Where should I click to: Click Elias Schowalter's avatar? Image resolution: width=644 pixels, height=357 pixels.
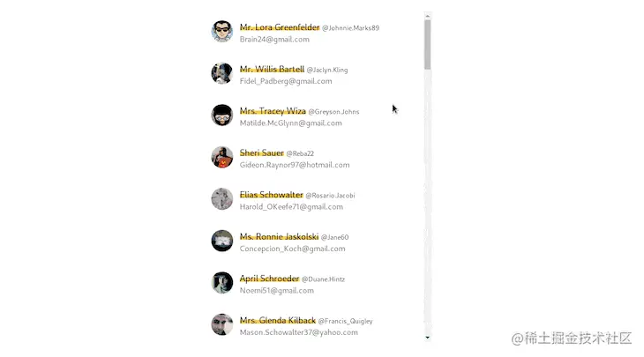221,199
